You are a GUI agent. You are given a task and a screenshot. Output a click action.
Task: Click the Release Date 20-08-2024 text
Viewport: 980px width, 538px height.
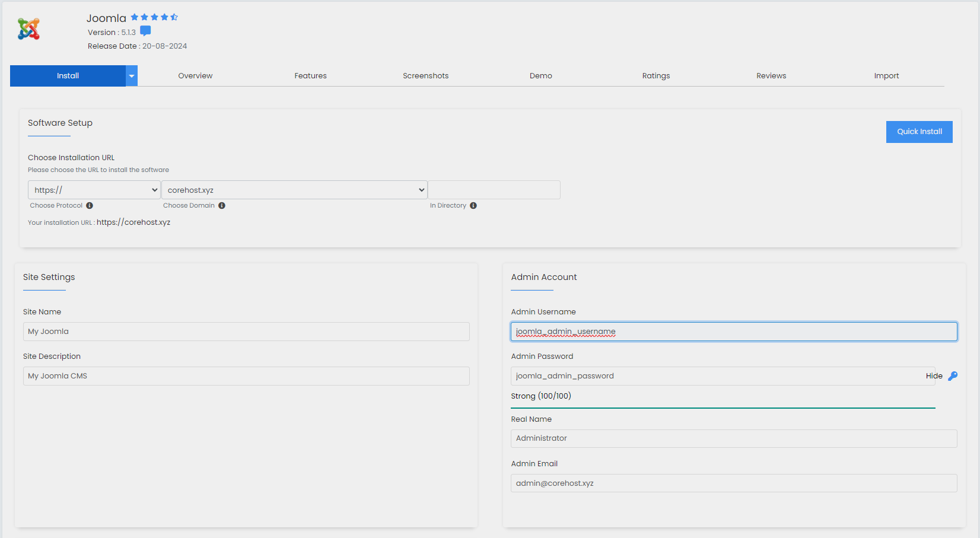pos(137,46)
